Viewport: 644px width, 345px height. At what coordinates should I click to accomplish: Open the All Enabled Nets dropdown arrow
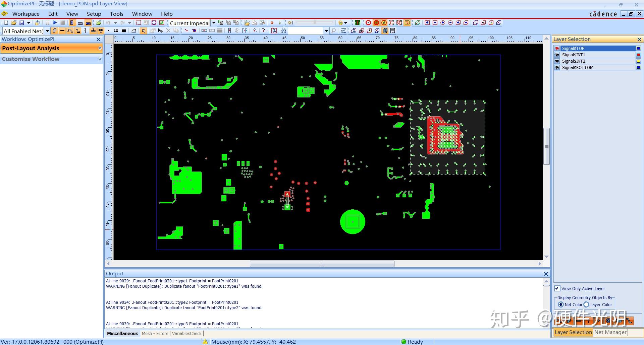click(47, 31)
